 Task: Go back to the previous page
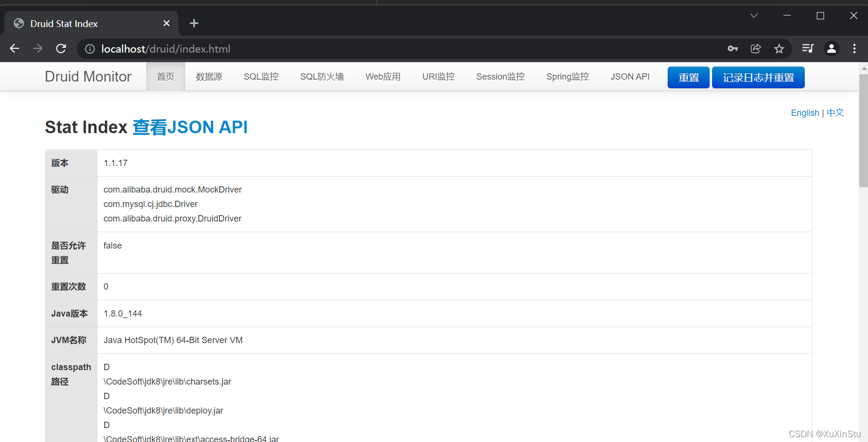pyautogui.click(x=14, y=49)
